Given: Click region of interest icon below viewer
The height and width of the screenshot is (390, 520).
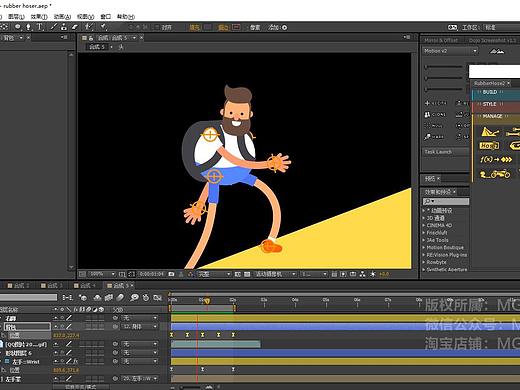Looking at the screenshot, I should click(238, 274).
